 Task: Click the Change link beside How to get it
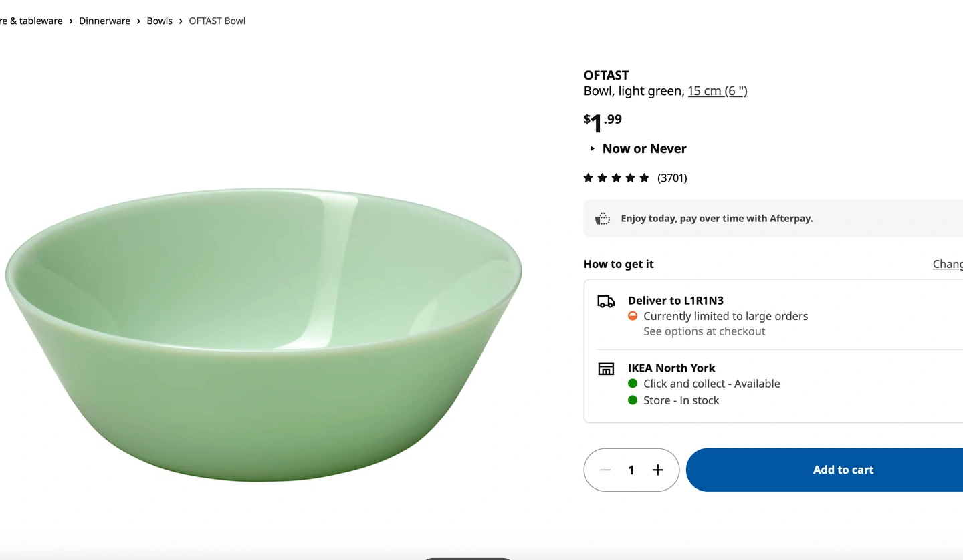[948, 264]
